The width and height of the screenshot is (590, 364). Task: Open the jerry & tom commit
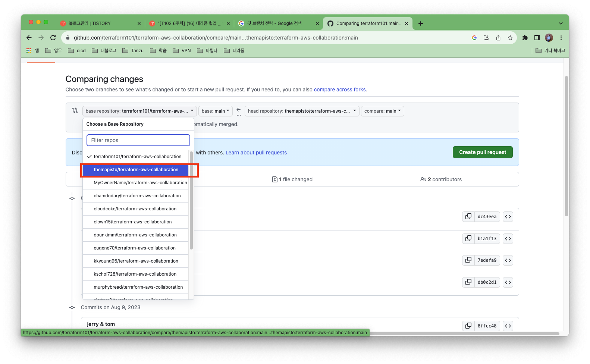click(x=101, y=324)
